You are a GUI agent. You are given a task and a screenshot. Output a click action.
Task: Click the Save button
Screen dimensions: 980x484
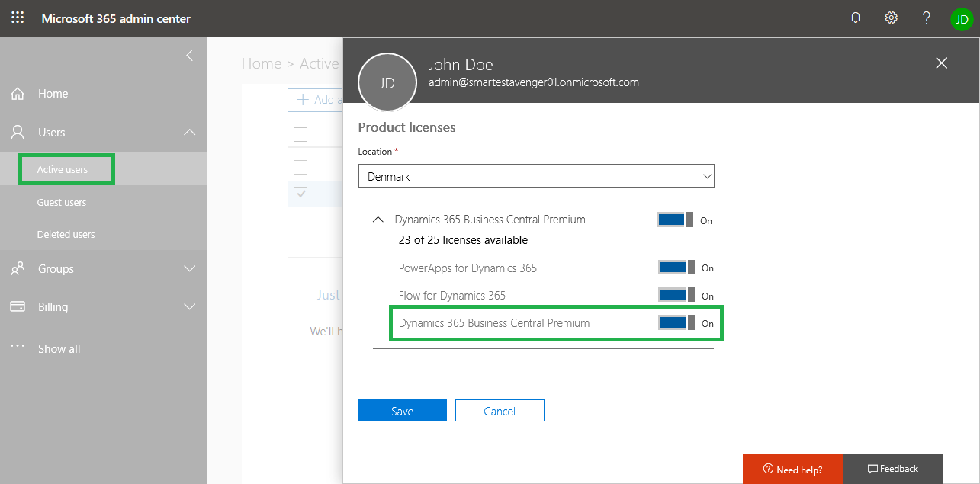pos(402,411)
